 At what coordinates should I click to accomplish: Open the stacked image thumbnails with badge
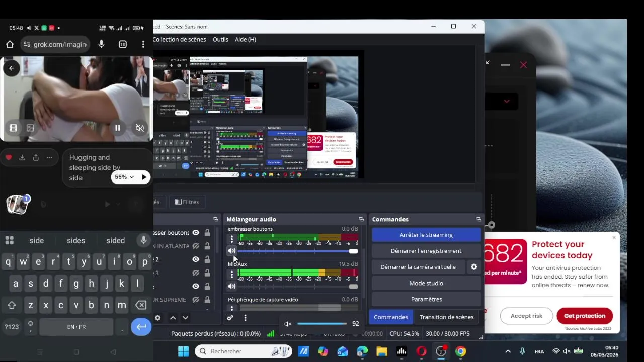click(x=18, y=204)
